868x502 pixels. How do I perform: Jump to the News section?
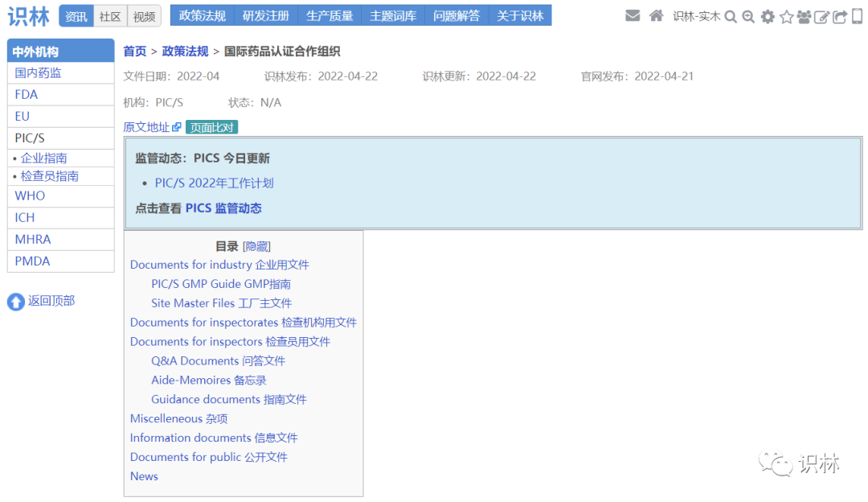tap(144, 476)
